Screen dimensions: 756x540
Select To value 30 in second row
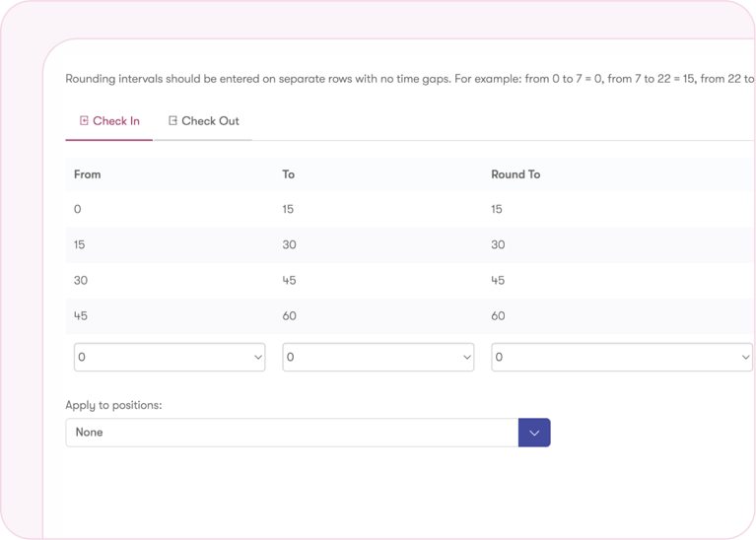click(x=289, y=245)
